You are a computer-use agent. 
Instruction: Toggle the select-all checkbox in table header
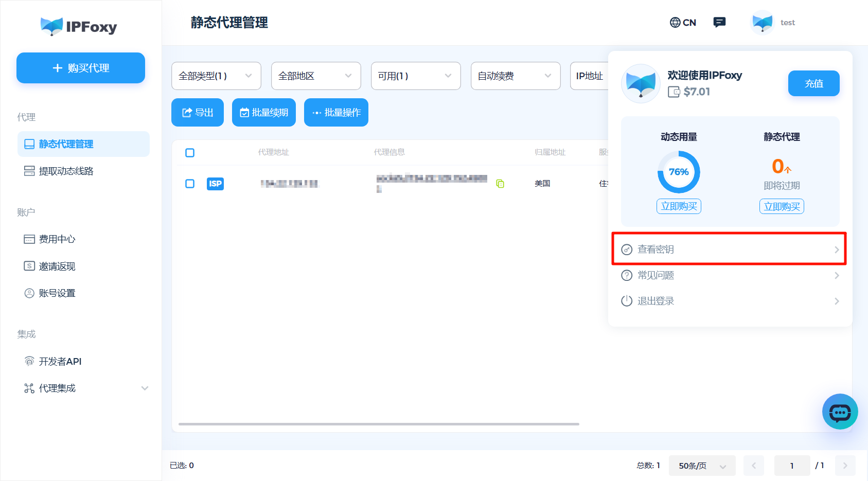[x=189, y=152]
